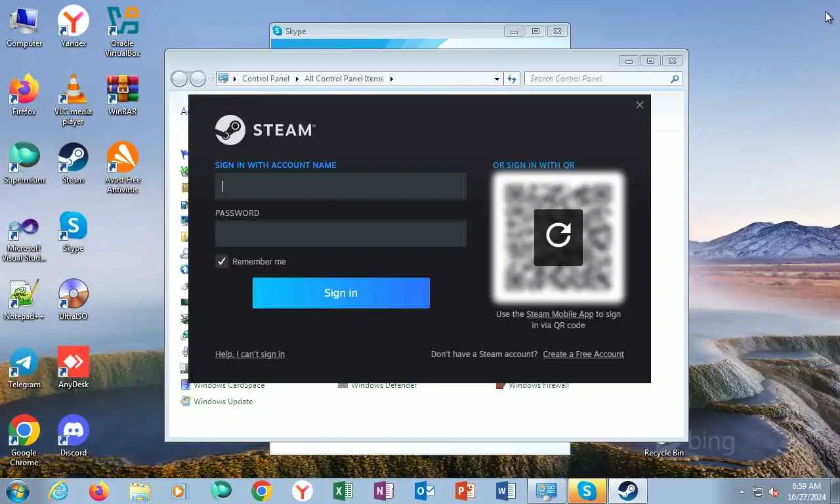Click All Control Panel Items breadcrumb

point(344,79)
